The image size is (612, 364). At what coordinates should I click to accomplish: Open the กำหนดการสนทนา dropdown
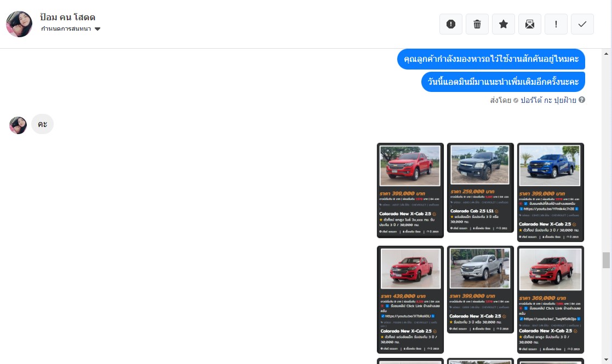tap(71, 29)
